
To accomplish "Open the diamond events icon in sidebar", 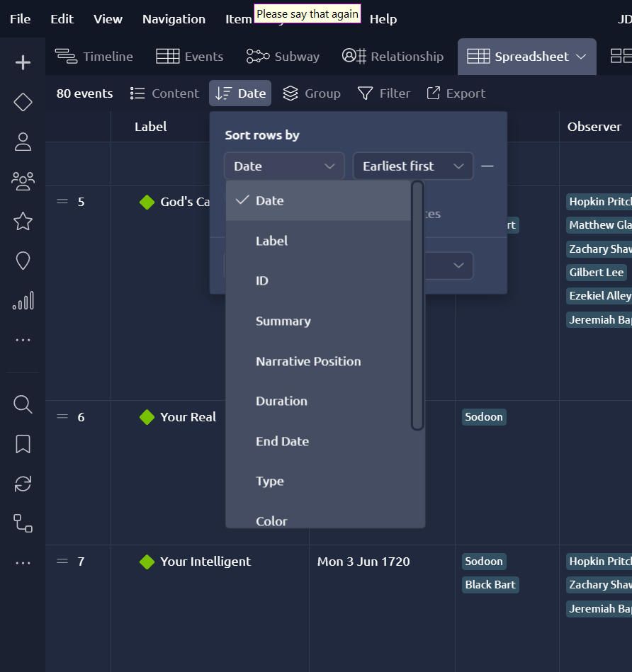I will click(23, 102).
